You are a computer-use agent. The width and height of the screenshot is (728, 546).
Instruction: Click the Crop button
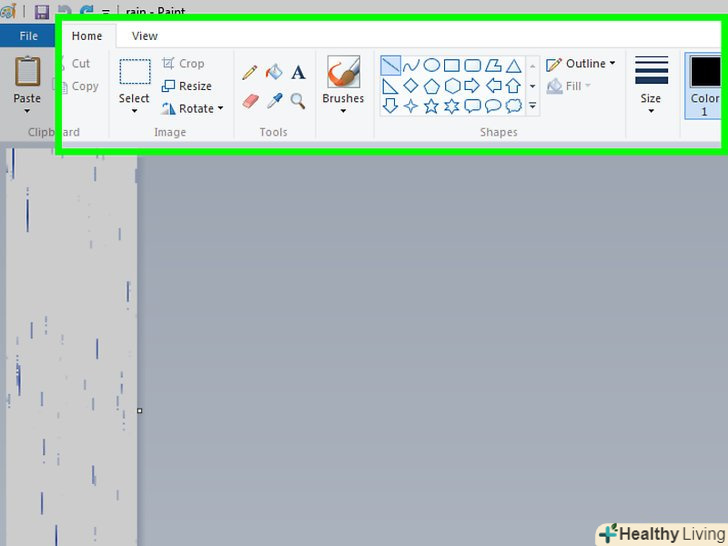[x=183, y=63]
